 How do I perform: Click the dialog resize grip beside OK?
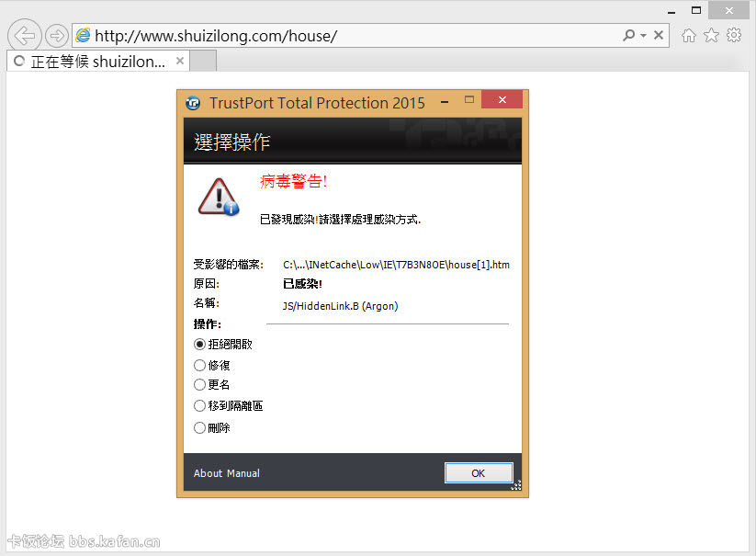[516, 485]
